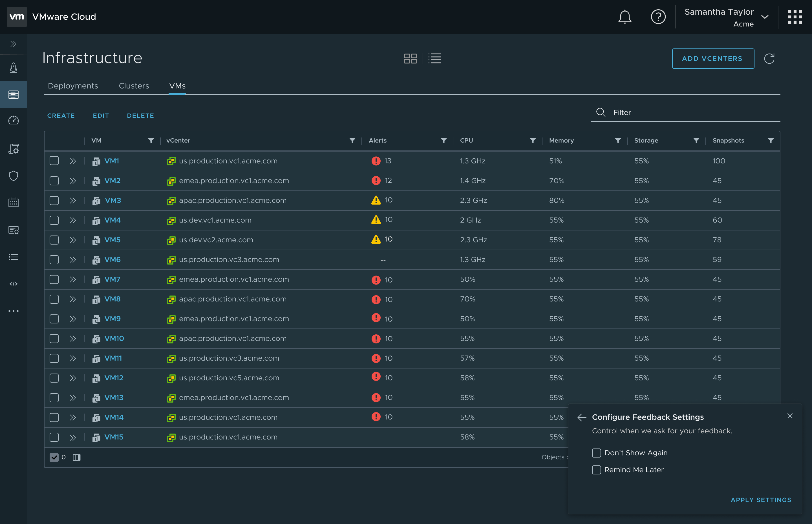Image resolution: width=812 pixels, height=524 pixels.
Task: Click us.dev.vc2.acme.com vCenter cell
Action: point(216,240)
